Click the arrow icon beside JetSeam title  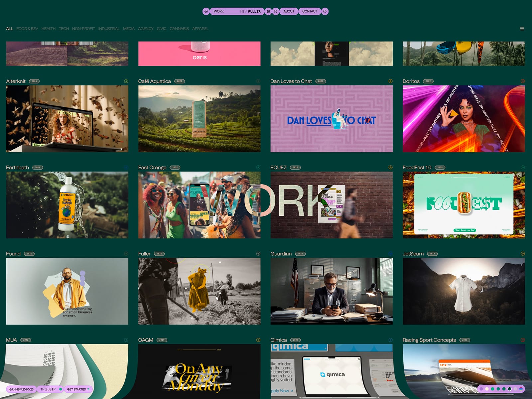coord(523,254)
